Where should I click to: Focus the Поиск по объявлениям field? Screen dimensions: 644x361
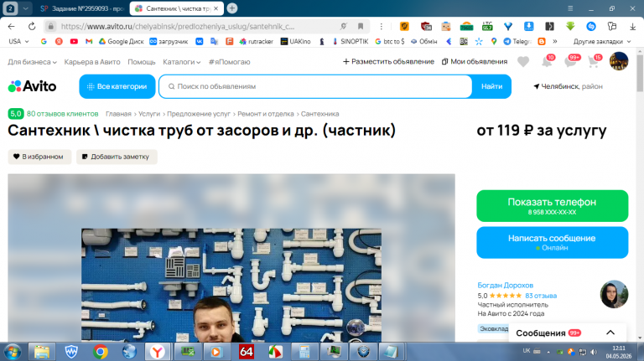(x=315, y=86)
